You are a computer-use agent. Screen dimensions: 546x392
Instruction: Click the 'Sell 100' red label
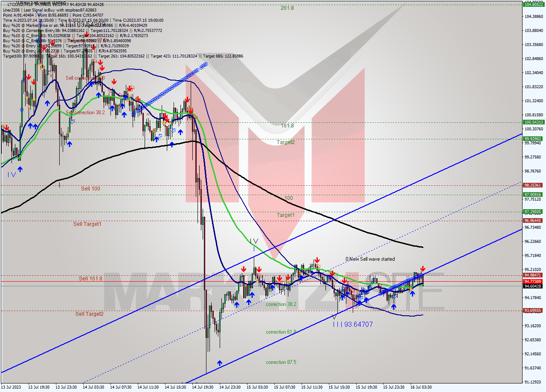coord(90,188)
